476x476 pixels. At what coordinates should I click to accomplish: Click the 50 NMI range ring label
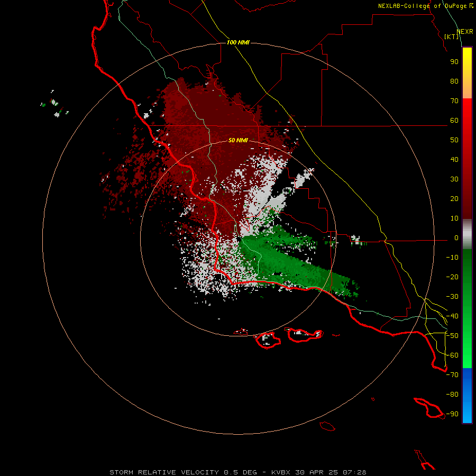(x=238, y=140)
